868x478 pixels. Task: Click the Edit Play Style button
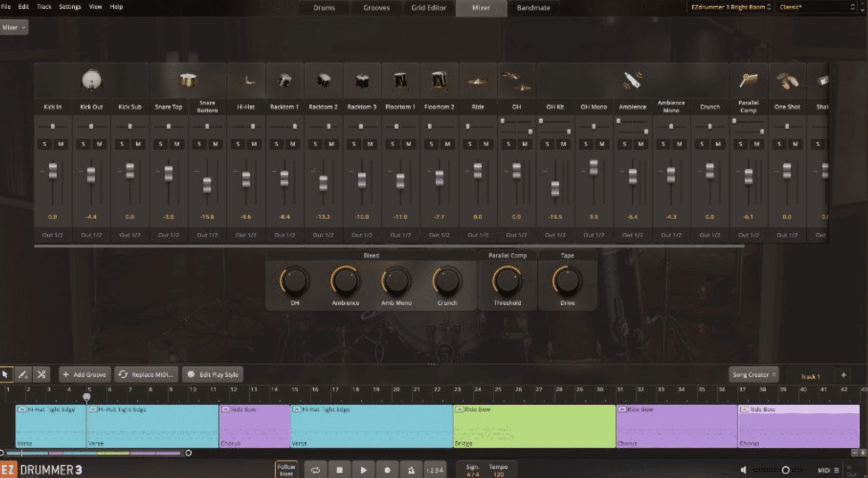pyautogui.click(x=213, y=375)
